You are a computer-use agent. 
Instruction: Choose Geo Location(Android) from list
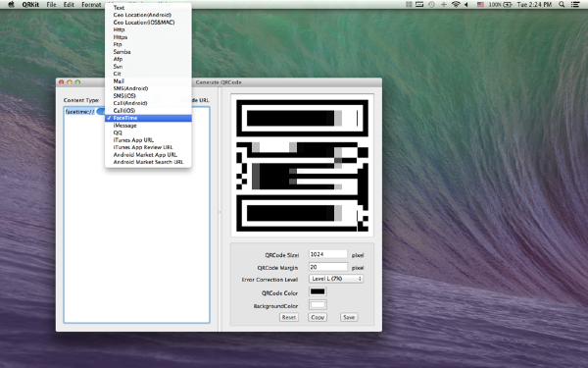pyautogui.click(x=148, y=15)
